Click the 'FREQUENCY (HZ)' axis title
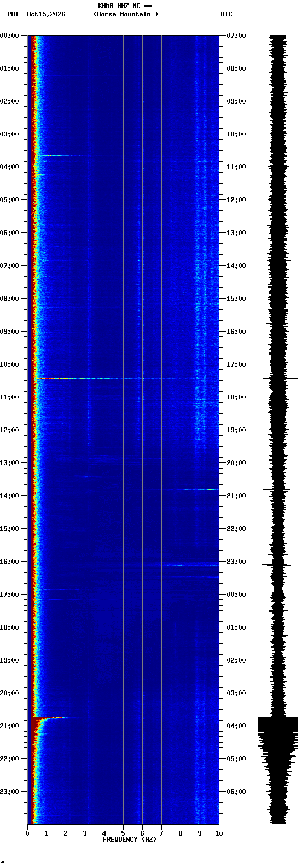The image size is (302, 868). (x=130, y=840)
